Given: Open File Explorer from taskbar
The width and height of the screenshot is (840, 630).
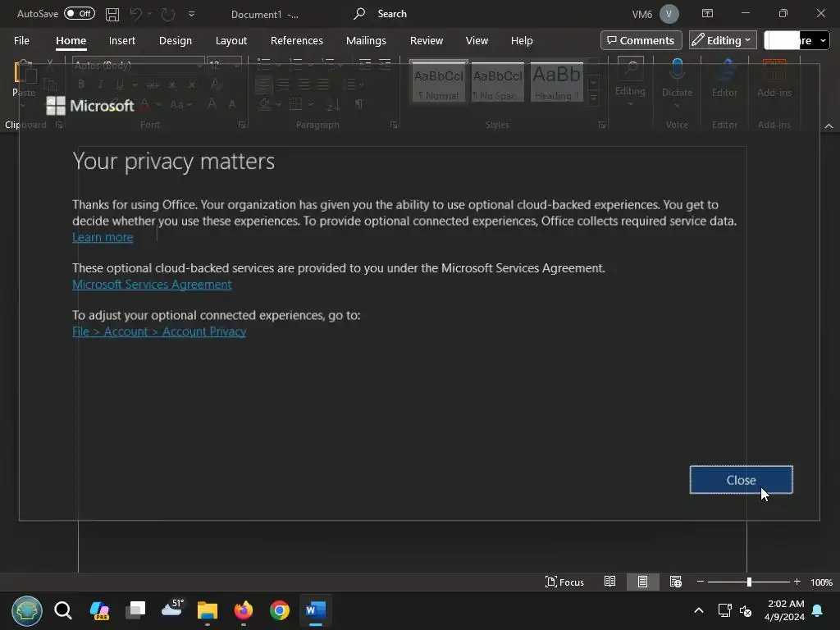Looking at the screenshot, I should coord(208,610).
